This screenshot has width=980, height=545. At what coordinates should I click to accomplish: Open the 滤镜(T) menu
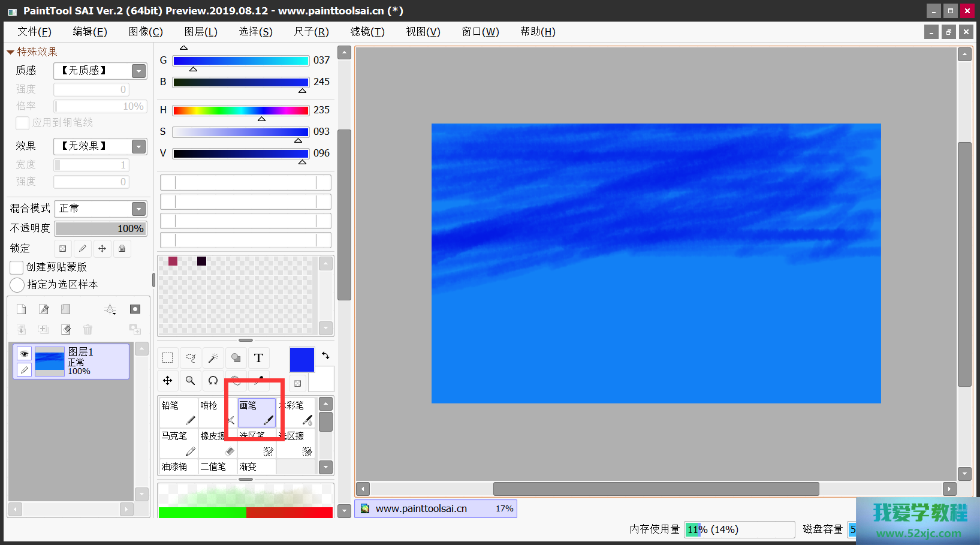click(367, 32)
